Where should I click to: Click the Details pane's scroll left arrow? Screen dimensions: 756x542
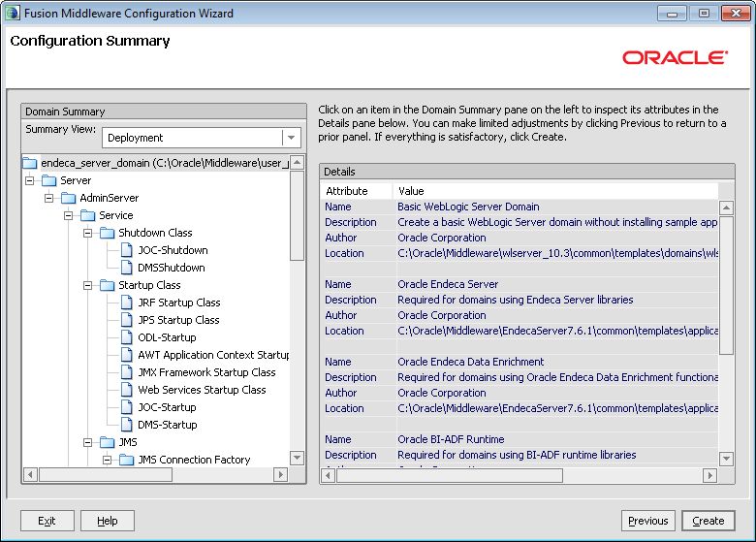[x=328, y=476]
